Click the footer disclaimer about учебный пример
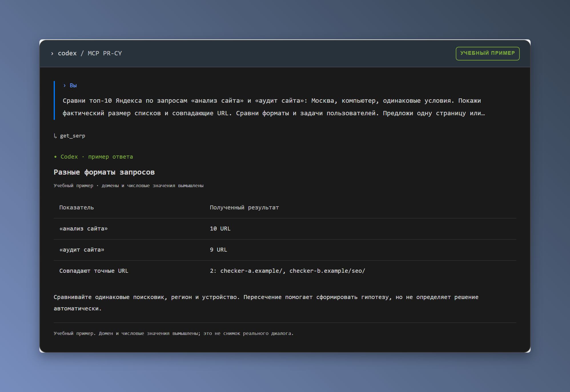Viewport: 570px width, 392px height. 174,333
